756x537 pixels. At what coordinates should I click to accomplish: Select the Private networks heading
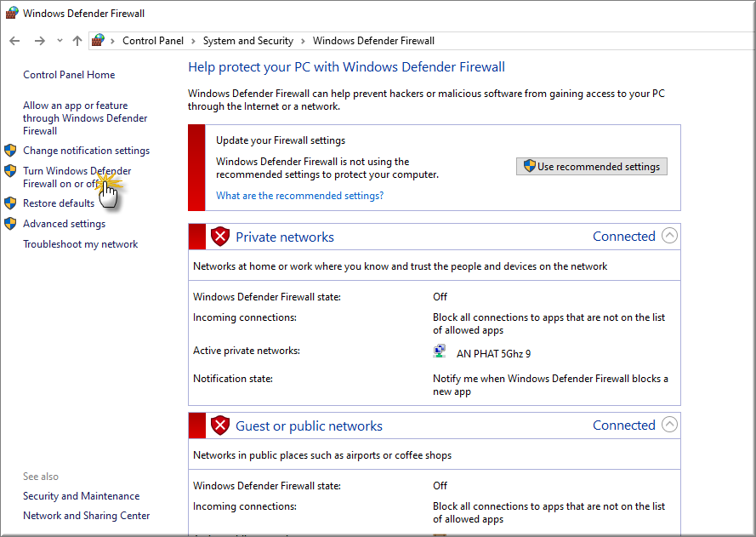(285, 237)
